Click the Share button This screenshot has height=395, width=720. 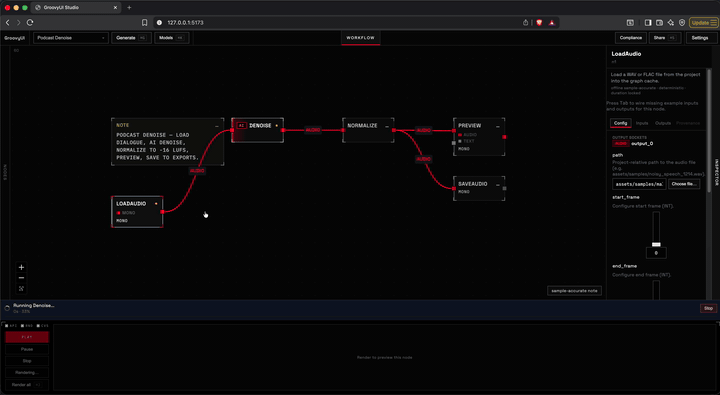click(x=665, y=38)
